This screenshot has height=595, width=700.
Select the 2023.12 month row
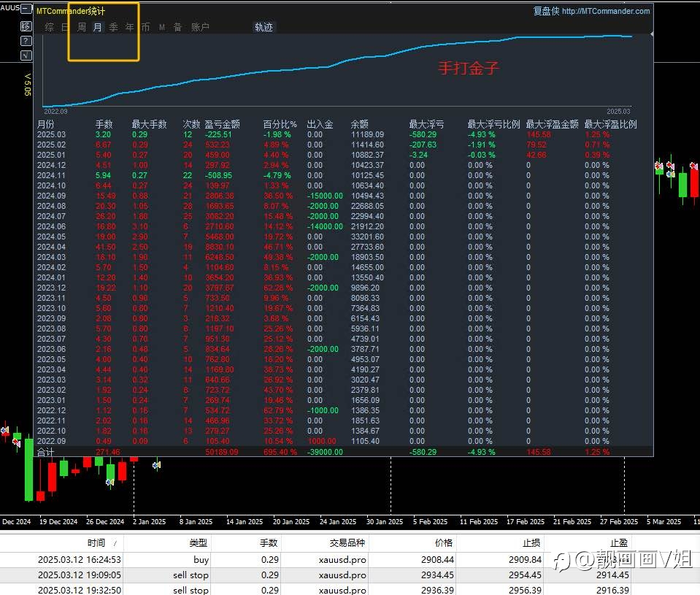[x=344, y=288]
